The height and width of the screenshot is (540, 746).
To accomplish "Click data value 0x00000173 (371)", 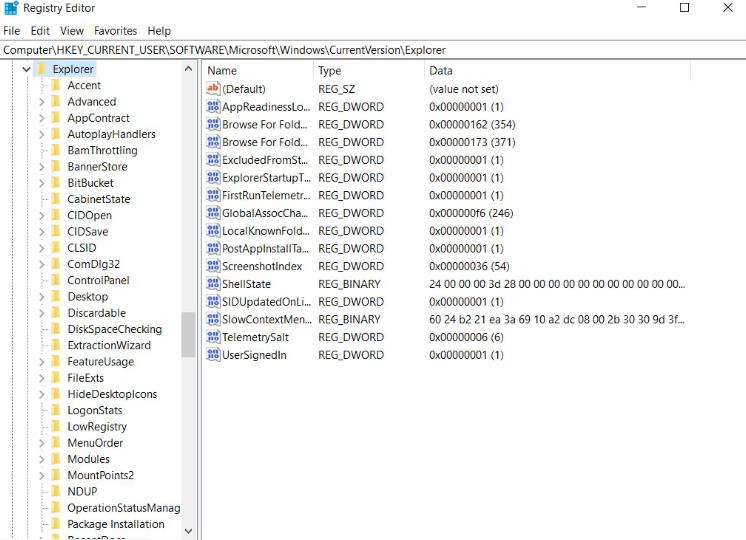I will click(x=472, y=142).
